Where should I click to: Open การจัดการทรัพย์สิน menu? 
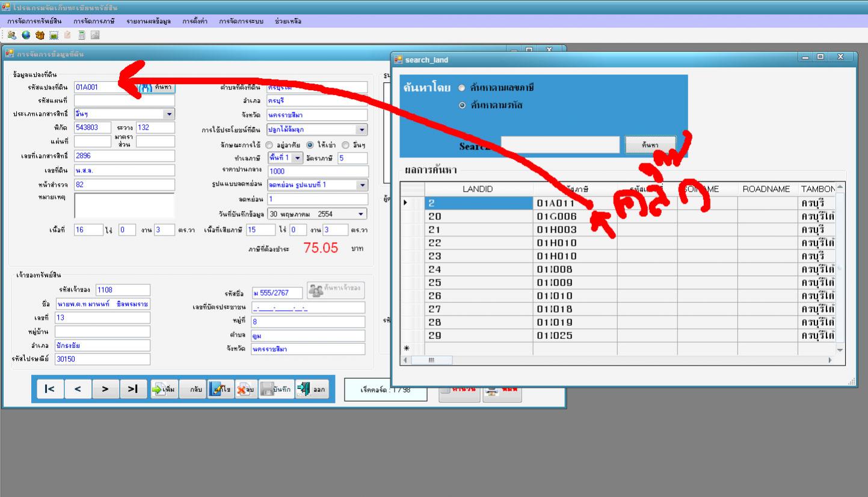coord(34,21)
